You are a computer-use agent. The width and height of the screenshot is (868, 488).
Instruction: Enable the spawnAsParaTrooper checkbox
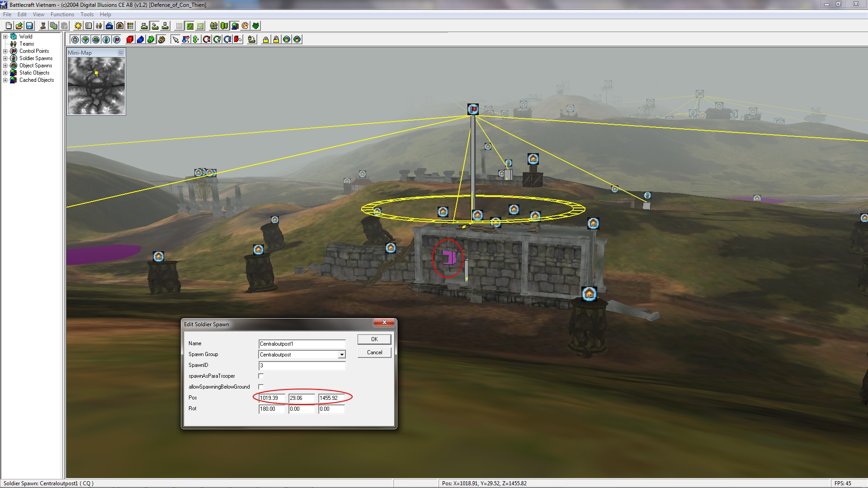(261, 376)
